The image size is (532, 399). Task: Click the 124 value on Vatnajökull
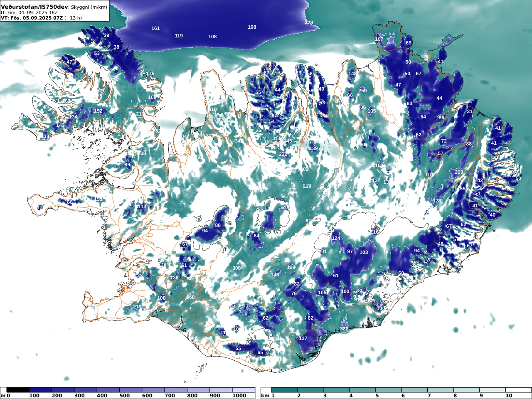(x=336, y=238)
